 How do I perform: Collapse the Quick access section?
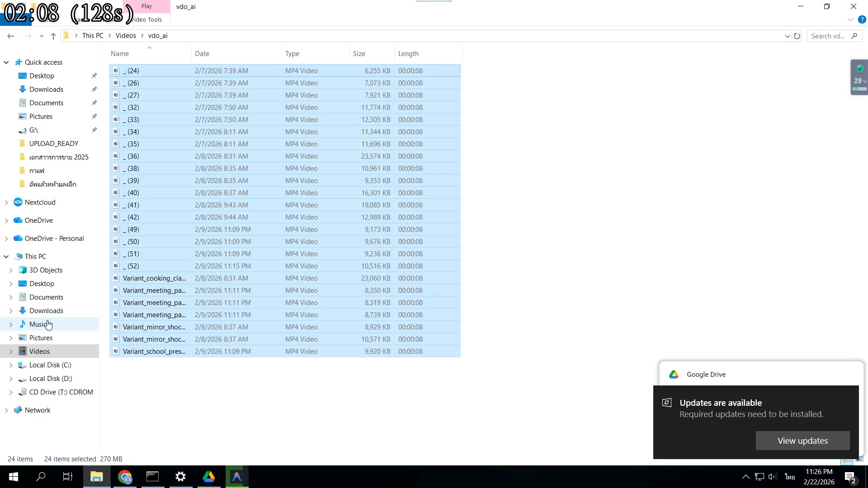(6, 62)
